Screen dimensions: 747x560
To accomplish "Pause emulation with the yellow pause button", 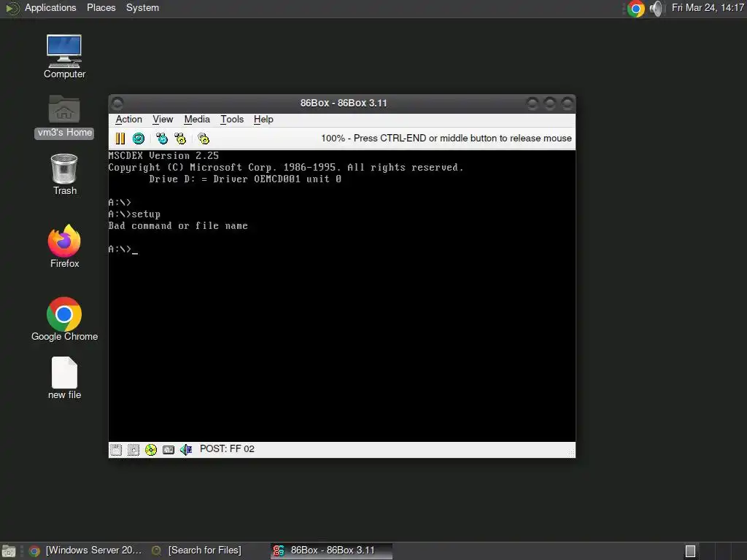I will [x=120, y=139].
